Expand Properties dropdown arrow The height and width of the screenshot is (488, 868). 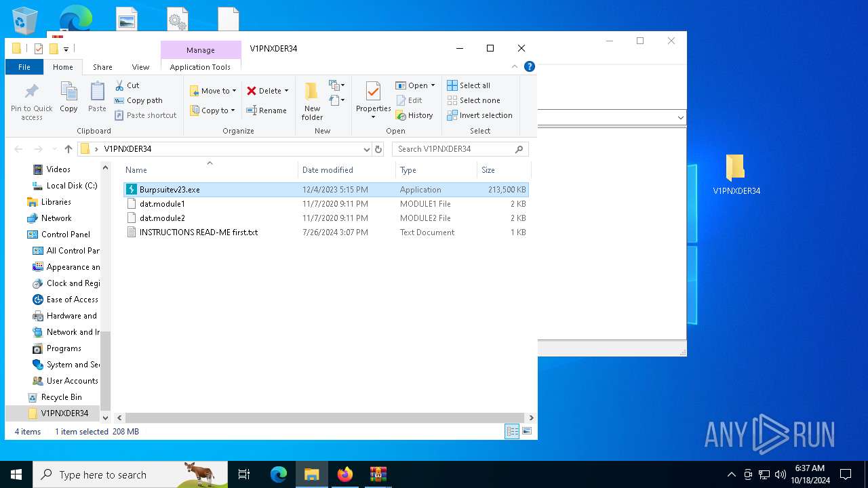[374, 117]
